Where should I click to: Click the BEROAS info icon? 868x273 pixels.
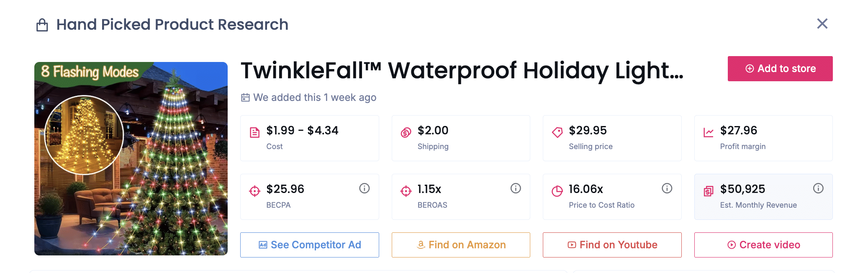click(516, 188)
